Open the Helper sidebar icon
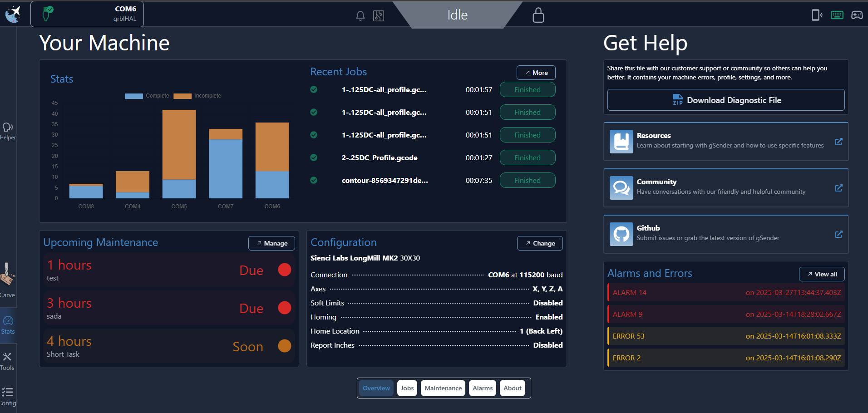Screen dimensions: 868x413 tap(8, 131)
